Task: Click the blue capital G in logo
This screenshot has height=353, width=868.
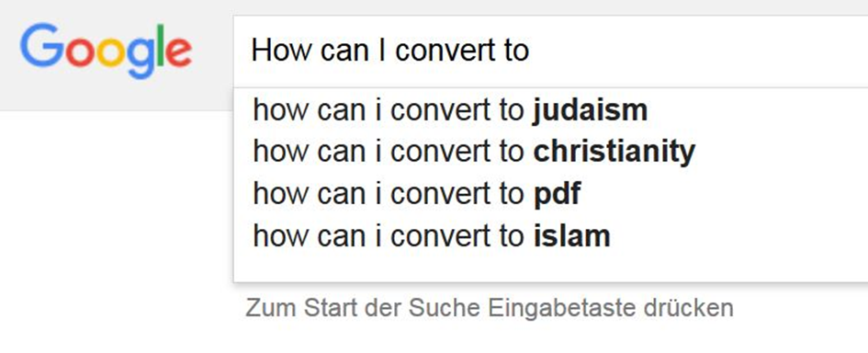Action: (x=42, y=45)
